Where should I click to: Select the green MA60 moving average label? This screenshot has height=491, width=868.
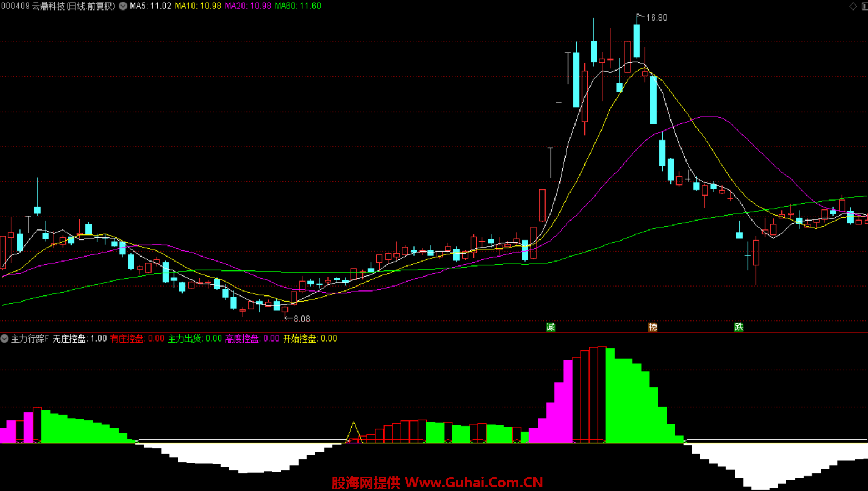[x=298, y=6]
